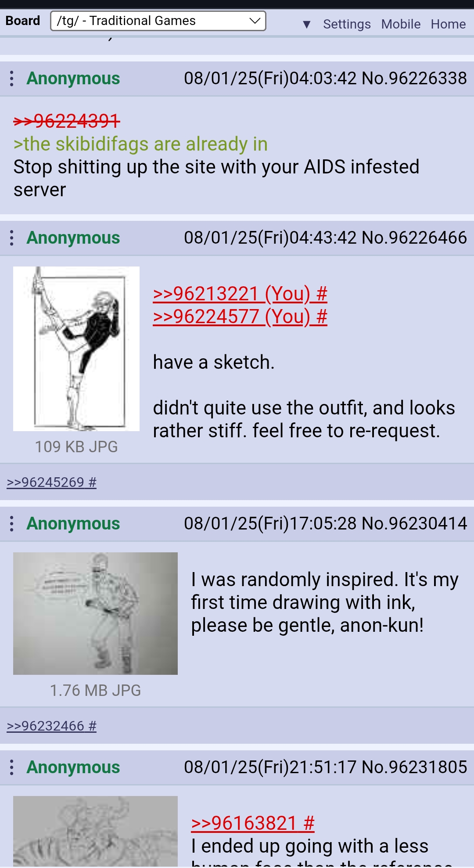Open quote link >>96163821

[253, 823]
